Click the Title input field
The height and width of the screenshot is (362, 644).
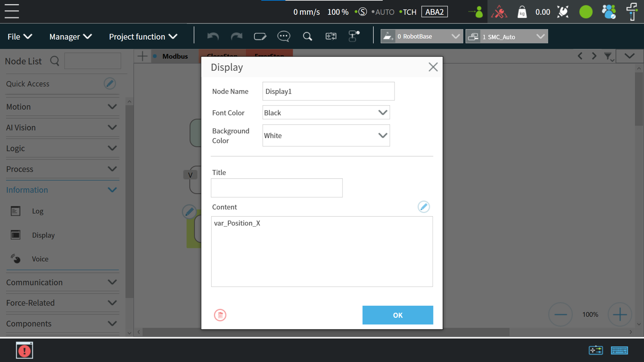pos(277,188)
